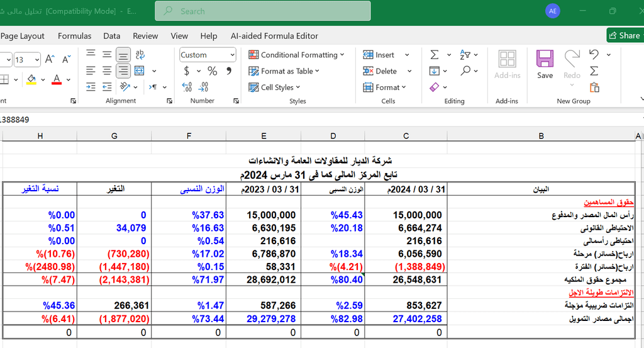The width and height of the screenshot is (644, 348).
Task: Open the font size box showing 13
Action: pyautogui.click(x=27, y=60)
